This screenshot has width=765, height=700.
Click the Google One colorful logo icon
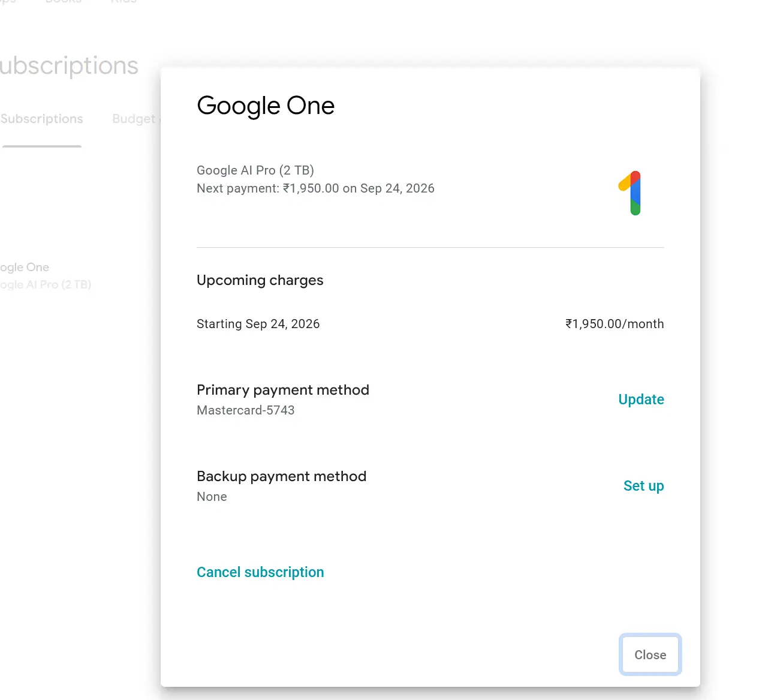[630, 193]
